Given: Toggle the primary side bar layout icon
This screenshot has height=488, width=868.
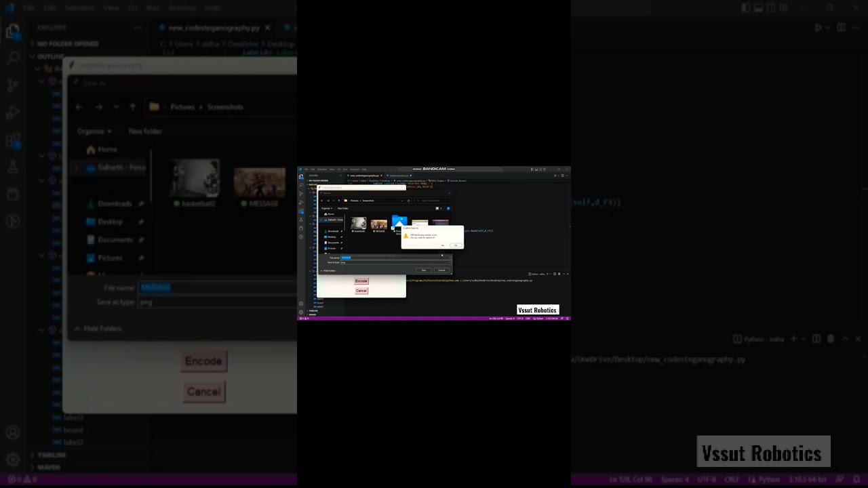Looking at the screenshot, I should [x=533, y=169].
